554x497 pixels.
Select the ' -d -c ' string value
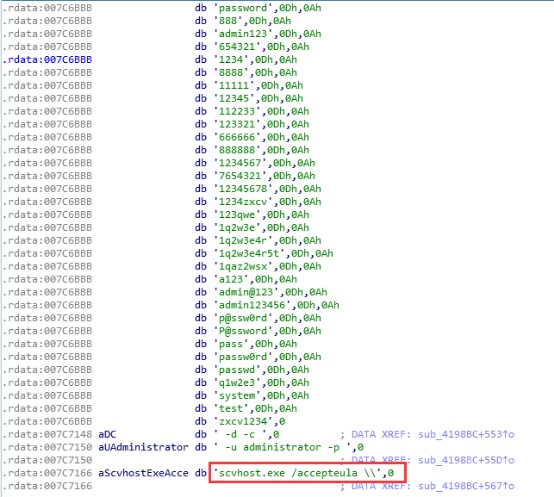(243, 434)
